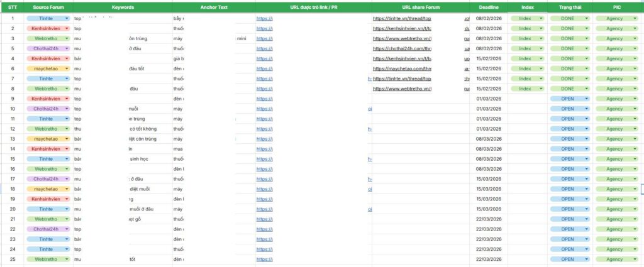The image size is (644, 267).
Task: Select the Keywords column header
Action: pos(123,8)
